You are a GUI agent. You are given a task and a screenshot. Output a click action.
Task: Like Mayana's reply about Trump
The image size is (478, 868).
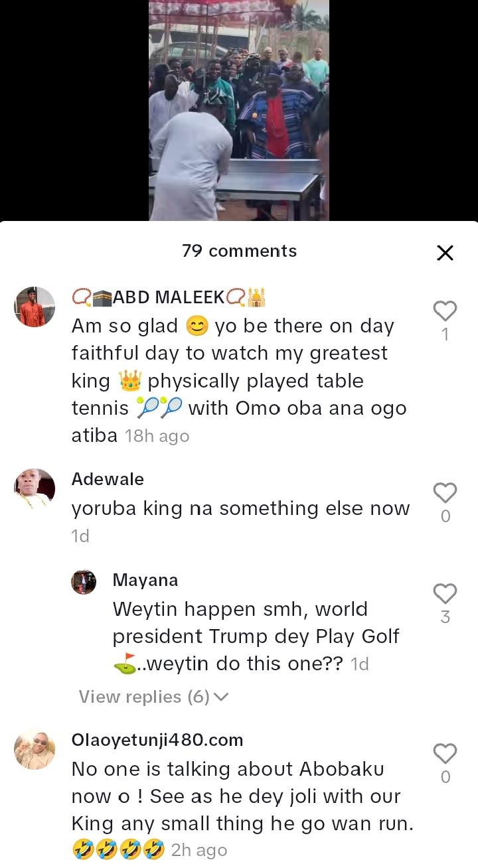[445, 593]
